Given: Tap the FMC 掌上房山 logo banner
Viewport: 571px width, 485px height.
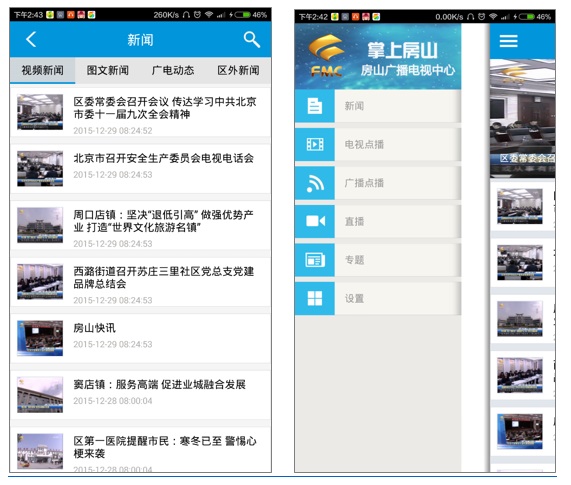Looking at the screenshot, I should (x=378, y=56).
